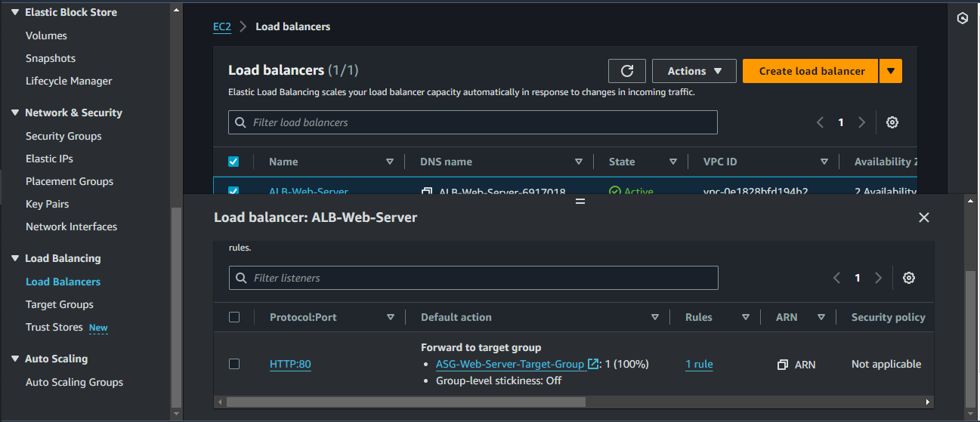Open target group external link icon

coord(593,364)
